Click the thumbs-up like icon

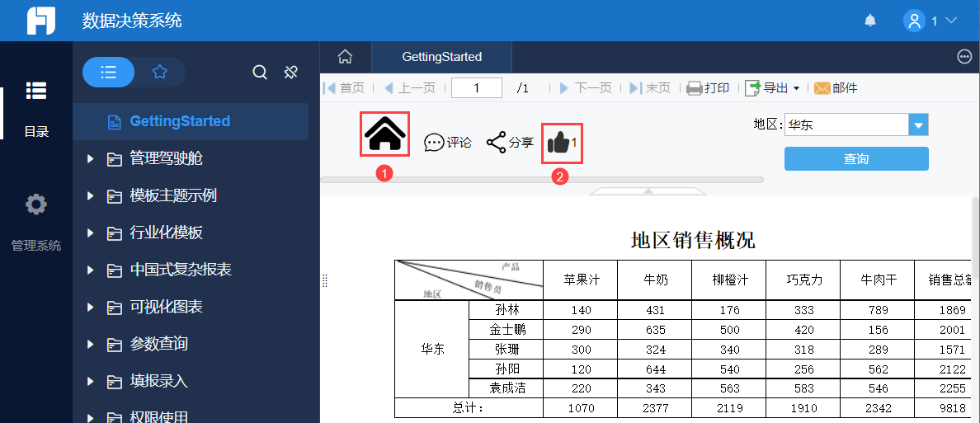coord(558,143)
